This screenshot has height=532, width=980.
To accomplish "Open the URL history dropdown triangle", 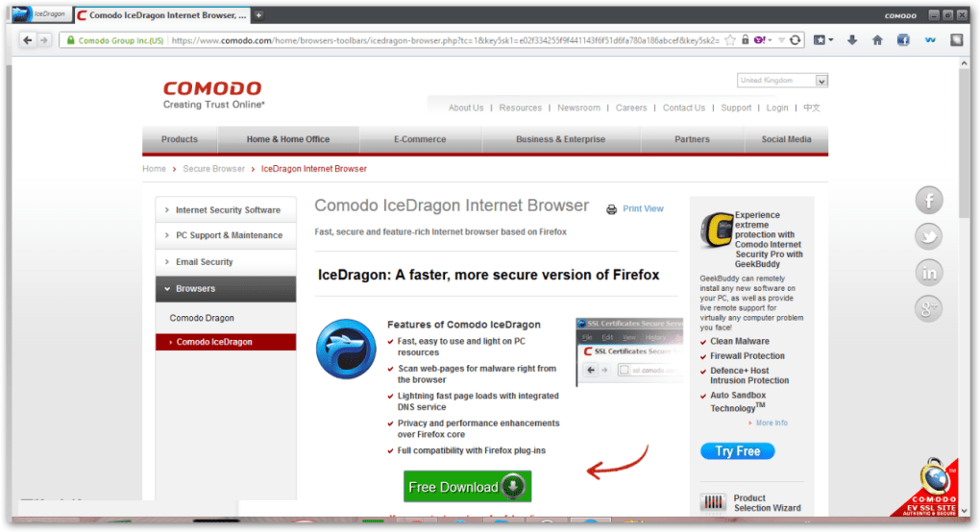I will (x=780, y=40).
